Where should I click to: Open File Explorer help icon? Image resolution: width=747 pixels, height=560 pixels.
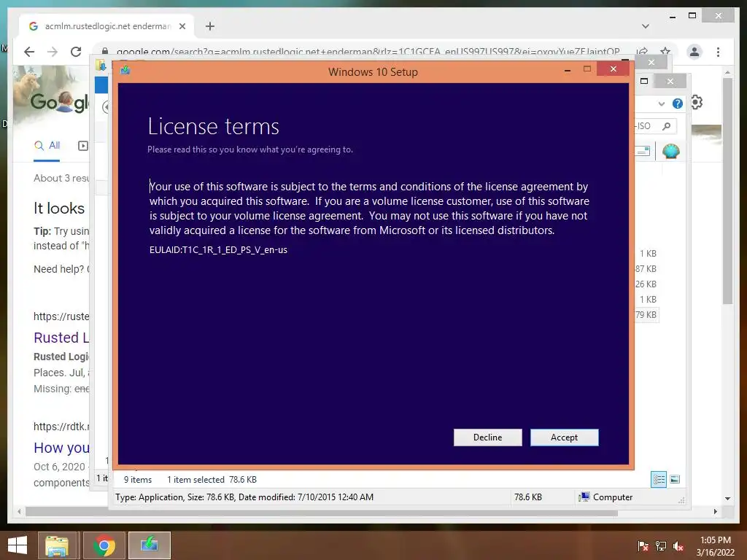click(x=678, y=104)
